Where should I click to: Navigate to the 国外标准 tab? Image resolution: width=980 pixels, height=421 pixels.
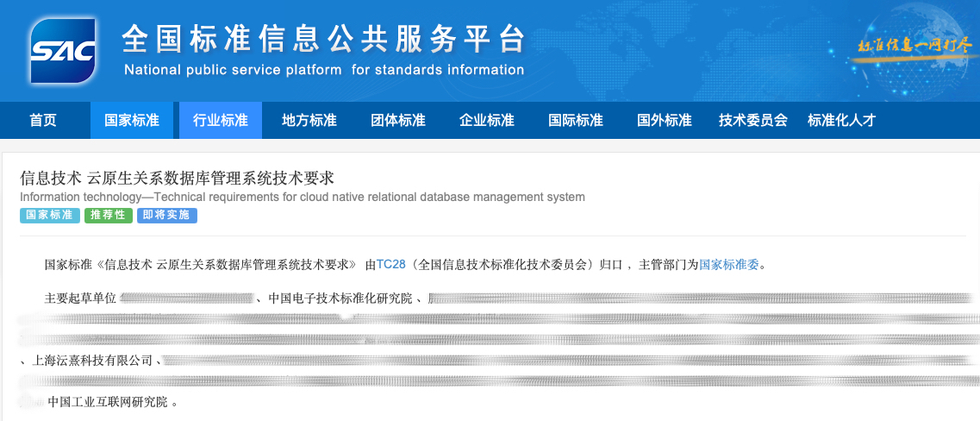665,120
